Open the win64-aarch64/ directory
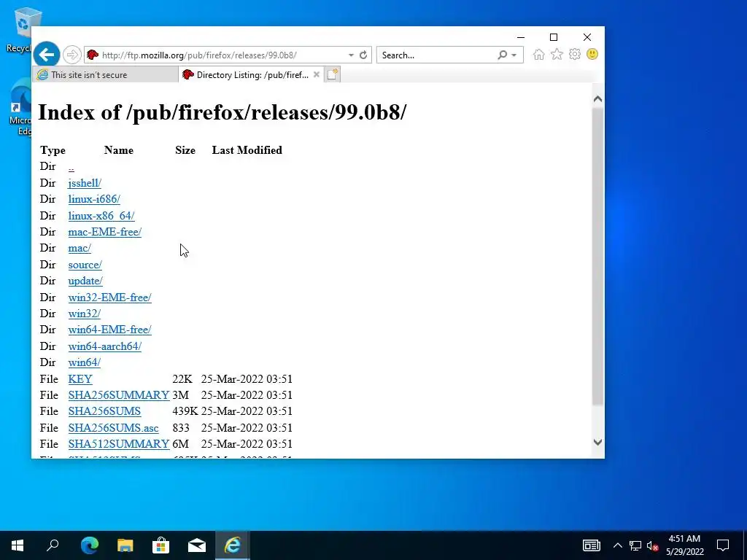This screenshot has width=747, height=560. click(x=105, y=346)
